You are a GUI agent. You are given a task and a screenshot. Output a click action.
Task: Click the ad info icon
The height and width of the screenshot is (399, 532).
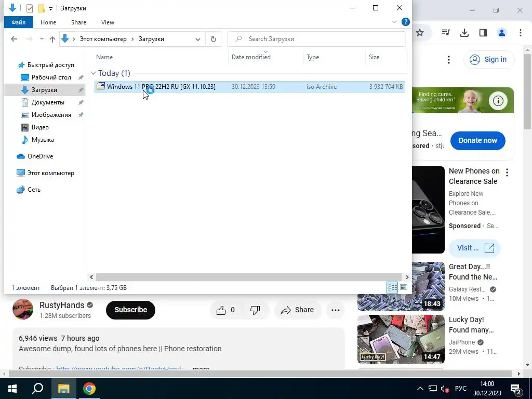498,101
